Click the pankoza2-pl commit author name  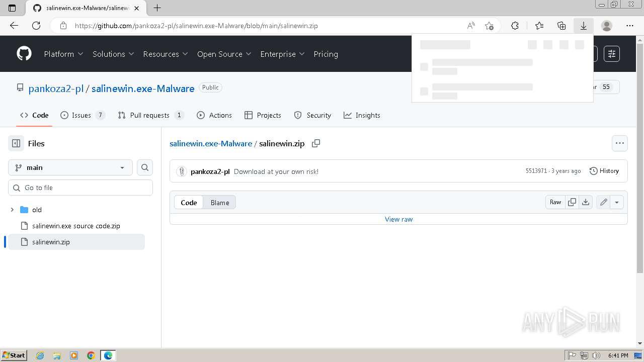pos(210,171)
